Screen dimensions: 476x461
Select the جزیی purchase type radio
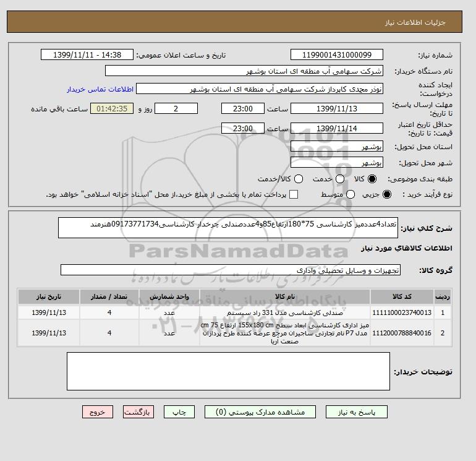tap(387, 194)
